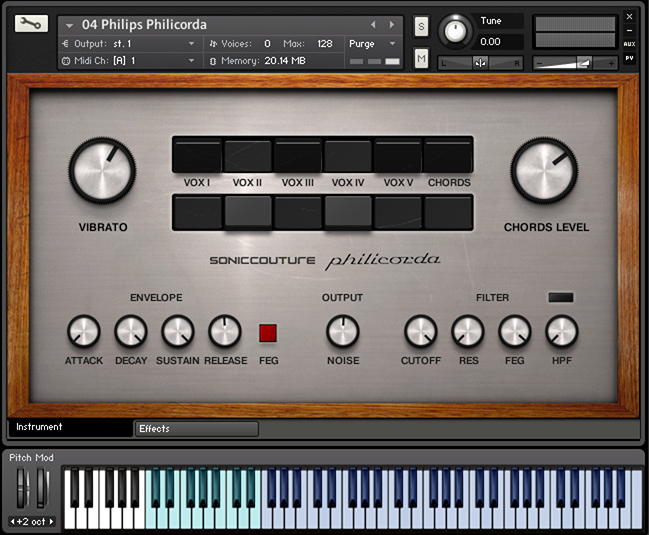The width and height of the screenshot is (649, 535).
Task: Click the Mod wheel
Action: point(42,487)
